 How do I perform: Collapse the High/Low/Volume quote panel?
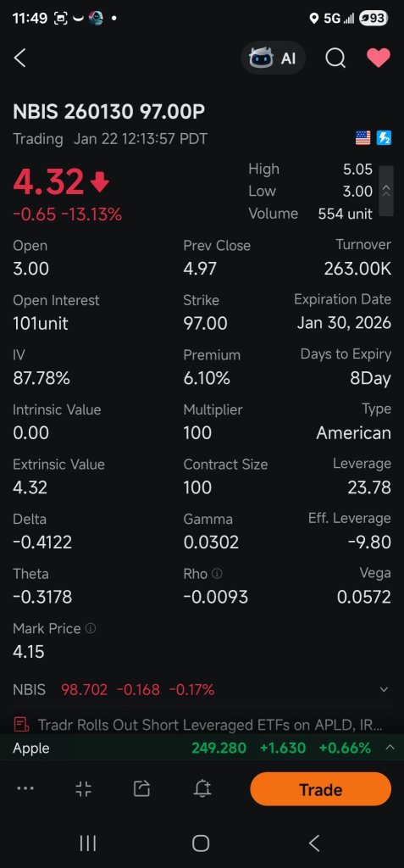click(x=386, y=191)
